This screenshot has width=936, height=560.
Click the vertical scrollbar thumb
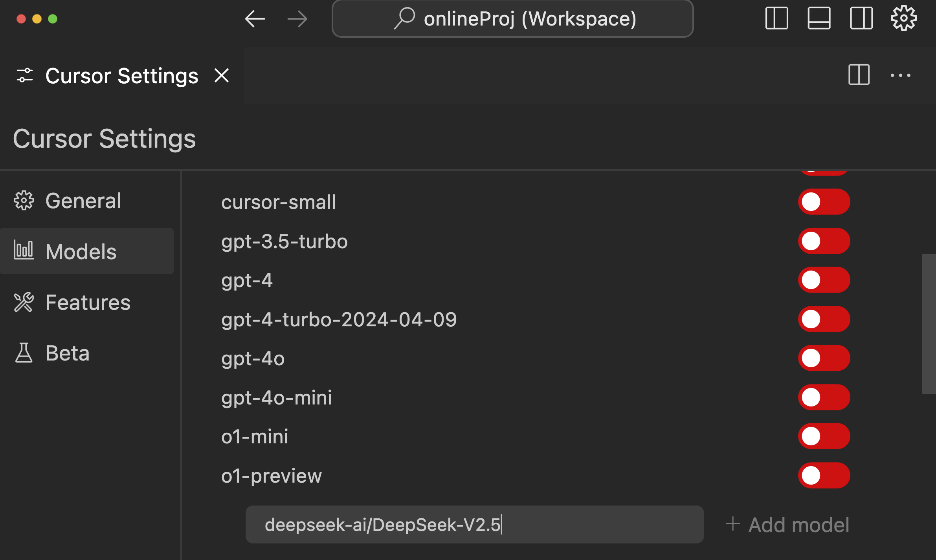pos(928,324)
